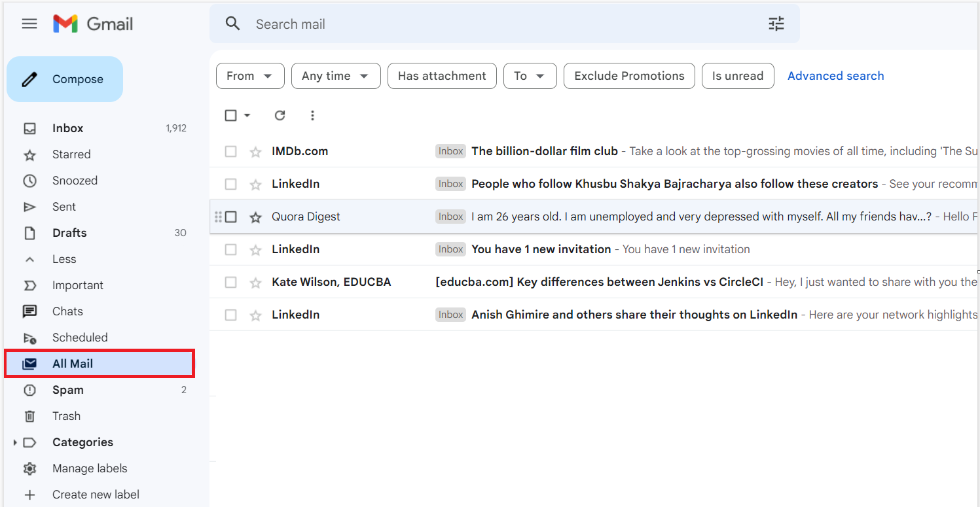980x507 pixels.
Task: Select the All Mail folder
Action: pyautogui.click(x=100, y=364)
